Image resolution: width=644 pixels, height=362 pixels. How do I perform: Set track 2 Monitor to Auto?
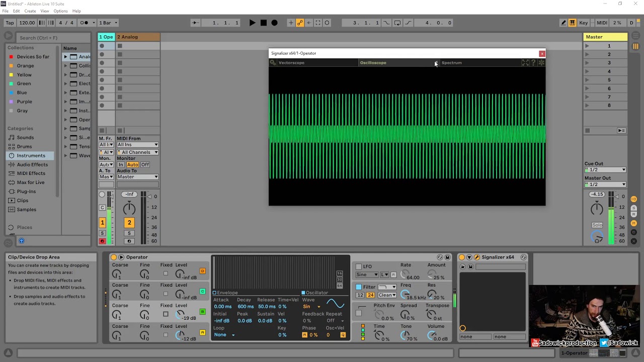pyautogui.click(x=132, y=165)
